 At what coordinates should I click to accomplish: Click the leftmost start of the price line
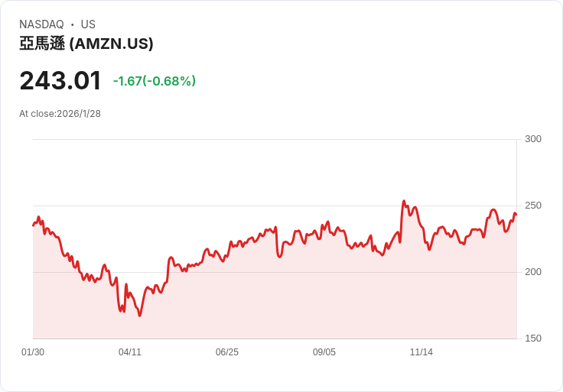tap(33, 225)
